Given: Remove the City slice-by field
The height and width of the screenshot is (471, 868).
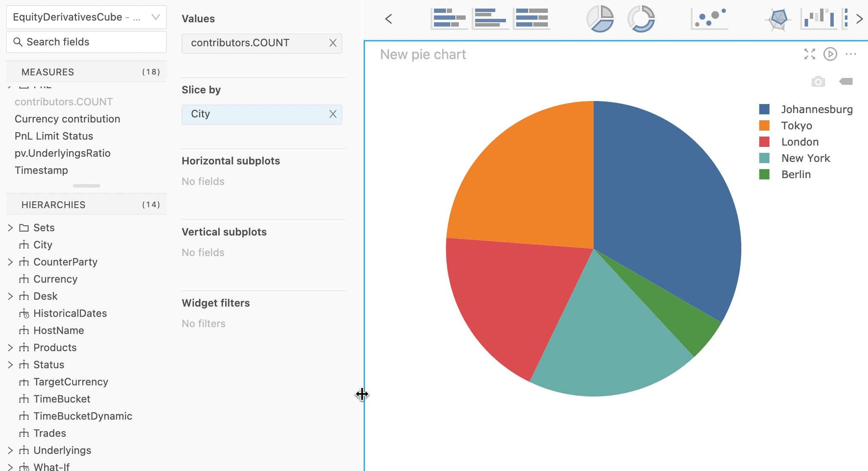Looking at the screenshot, I should [333, 114].
